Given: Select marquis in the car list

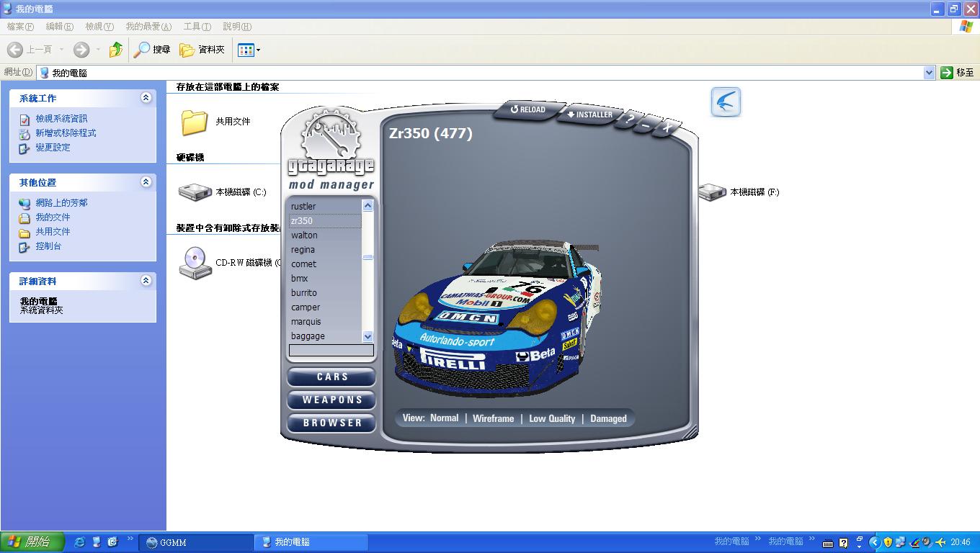Looking at the screenshot, I should pyautogui.click(x=325, y=322).
